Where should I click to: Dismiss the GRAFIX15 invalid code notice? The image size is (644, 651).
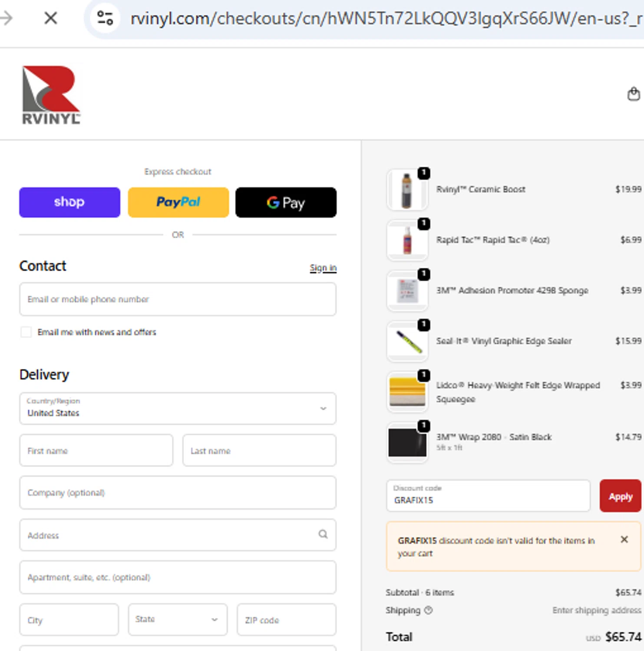tap(624, 539)
